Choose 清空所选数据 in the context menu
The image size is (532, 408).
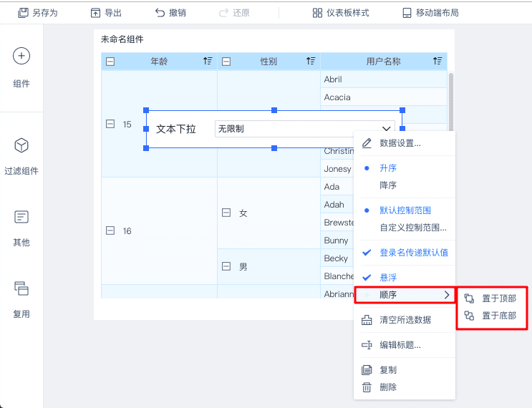pos(405,320)
